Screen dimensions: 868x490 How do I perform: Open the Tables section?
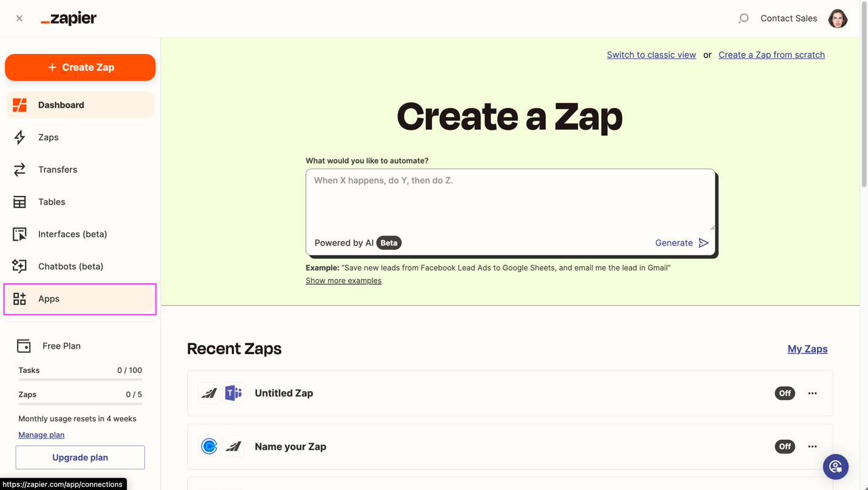pyautogui.click(x=52, y=202)
